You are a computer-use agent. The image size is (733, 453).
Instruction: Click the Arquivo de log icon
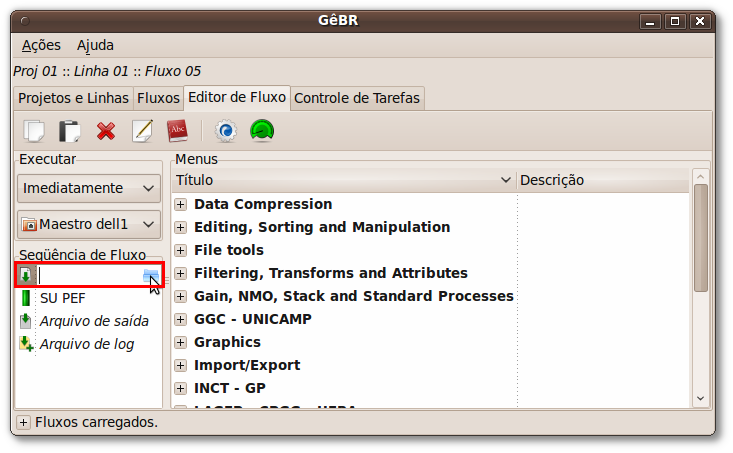(x=26, y=344)
